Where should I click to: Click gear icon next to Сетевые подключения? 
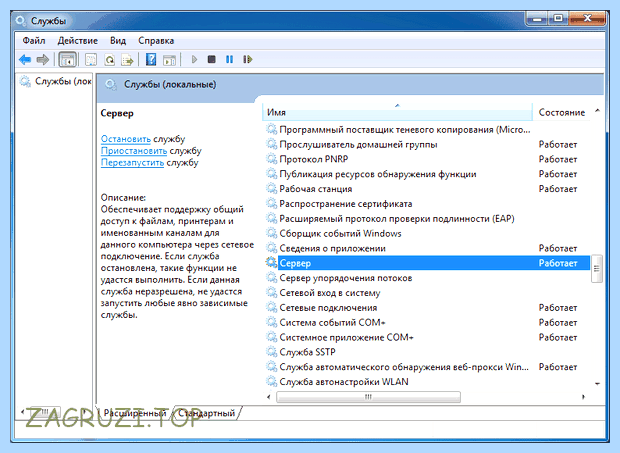coord(271,307)
